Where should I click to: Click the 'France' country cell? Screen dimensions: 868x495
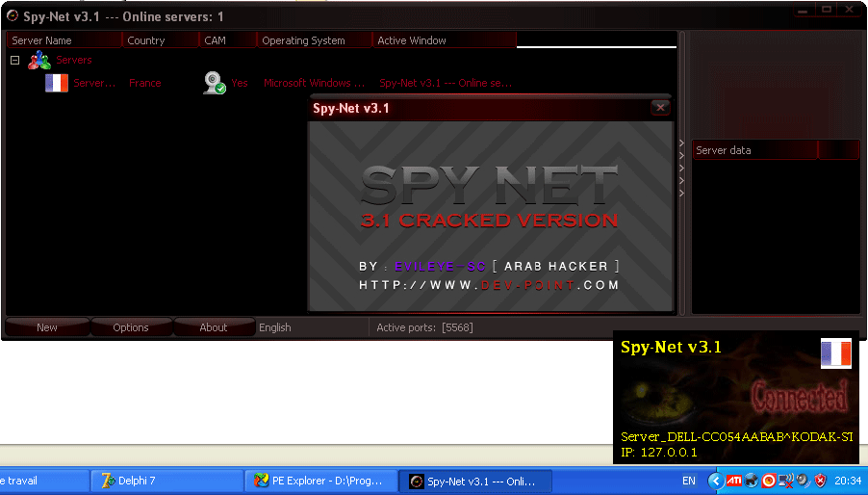tap(145, 83)
